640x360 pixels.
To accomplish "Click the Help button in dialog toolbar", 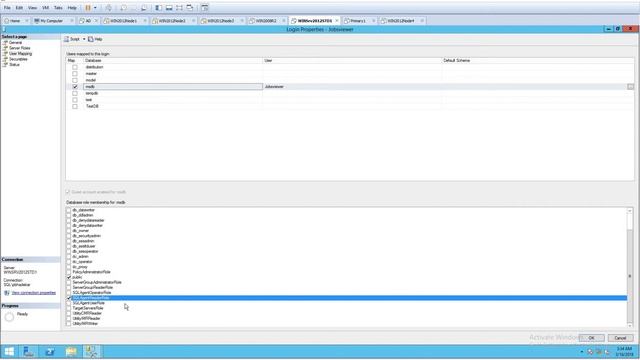I will click(95, 39).
